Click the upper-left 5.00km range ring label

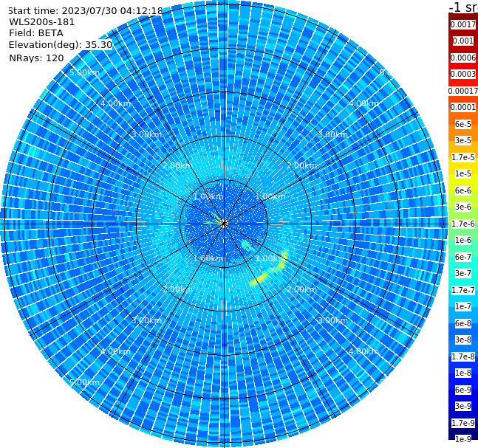pos(84,72)
